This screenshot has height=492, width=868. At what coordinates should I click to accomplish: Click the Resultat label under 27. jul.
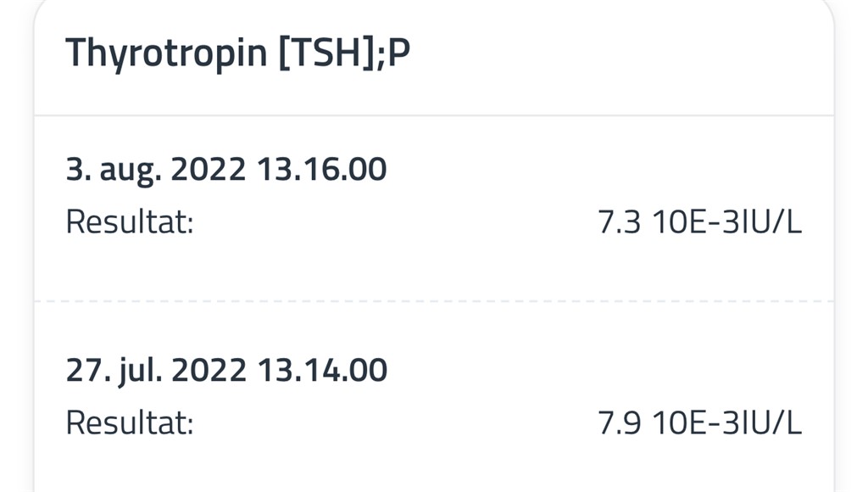click(130, 422)
